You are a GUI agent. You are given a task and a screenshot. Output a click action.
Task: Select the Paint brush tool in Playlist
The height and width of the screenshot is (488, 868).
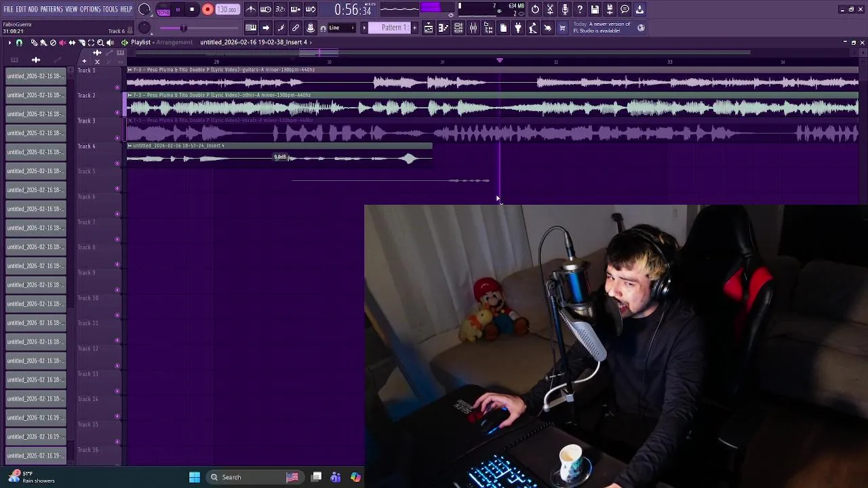(43, 43)
